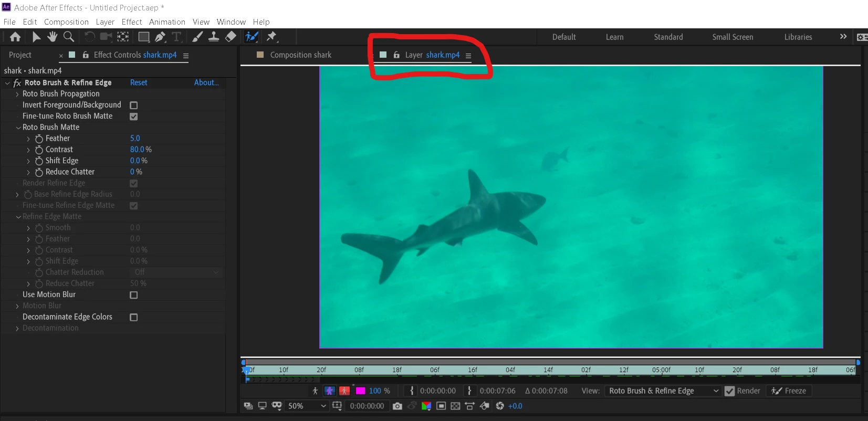Viewport: 868px width, 421px height.
Task: Enable Invert Foreground/Background checkbox
Action: point(134,105)
